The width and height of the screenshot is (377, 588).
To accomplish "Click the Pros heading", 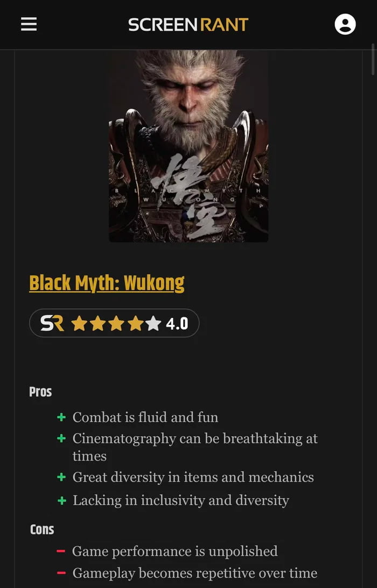I will coord(40,392).
